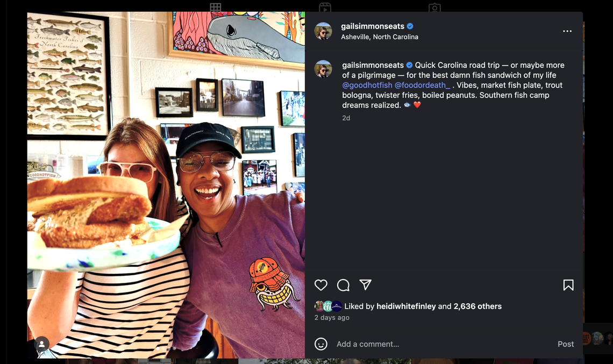View the 2,636 others who liked
613x364 pixels.
point(478,306)
